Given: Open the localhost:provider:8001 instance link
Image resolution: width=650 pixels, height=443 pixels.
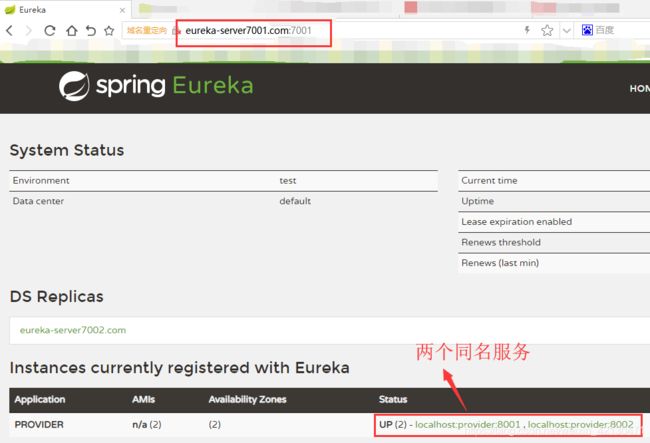Looking at the screenshot, I should coord(468,424).
